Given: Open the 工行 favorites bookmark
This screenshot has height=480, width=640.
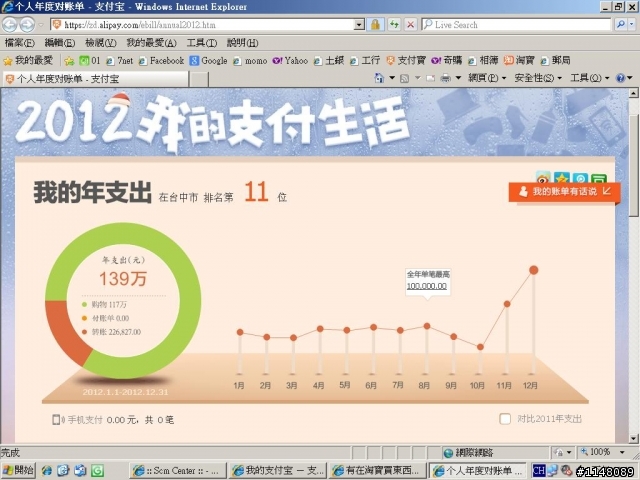Looking at the screenshot, I should click(x=365, y=61).
